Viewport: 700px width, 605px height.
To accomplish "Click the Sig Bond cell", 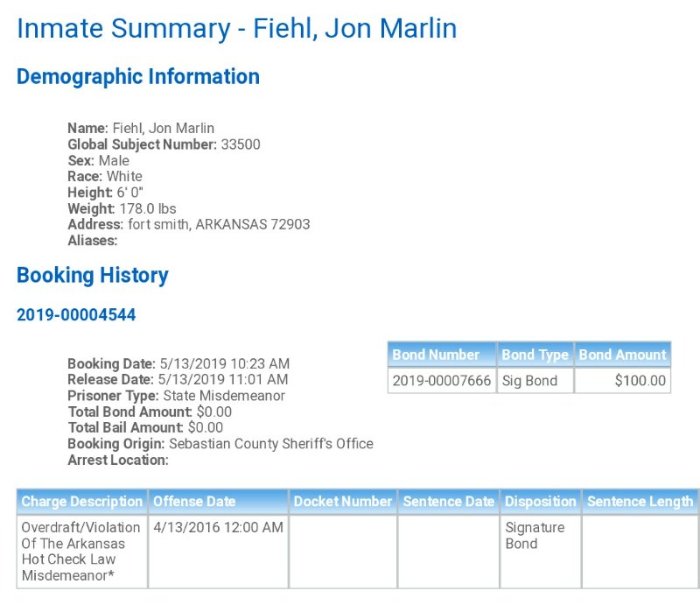I will [535, 381].
